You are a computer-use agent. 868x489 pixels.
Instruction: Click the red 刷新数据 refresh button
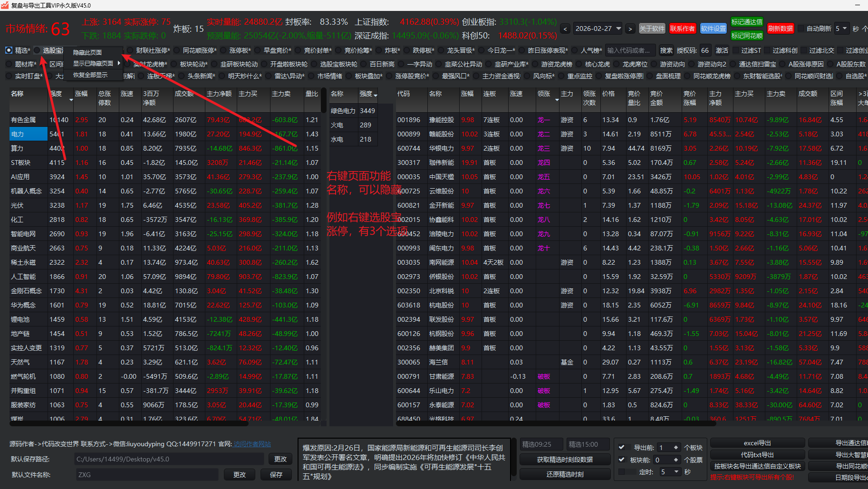780,29
